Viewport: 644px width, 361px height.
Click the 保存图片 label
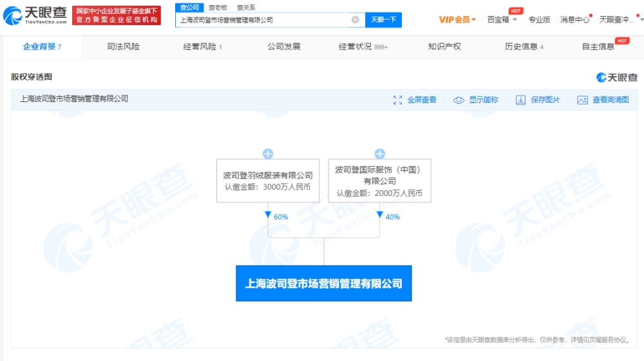[545, 100]
